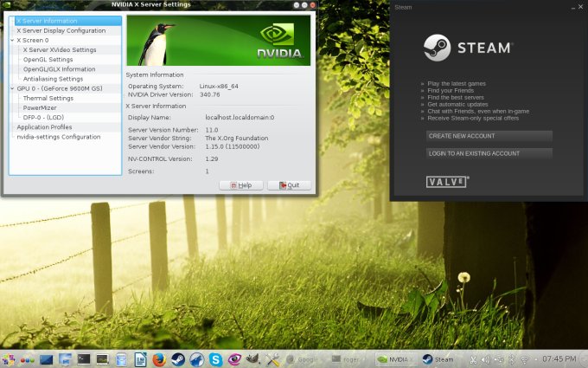
Task: Switch to the Steam taskbar window entry
Action: [x=438, y=359]
